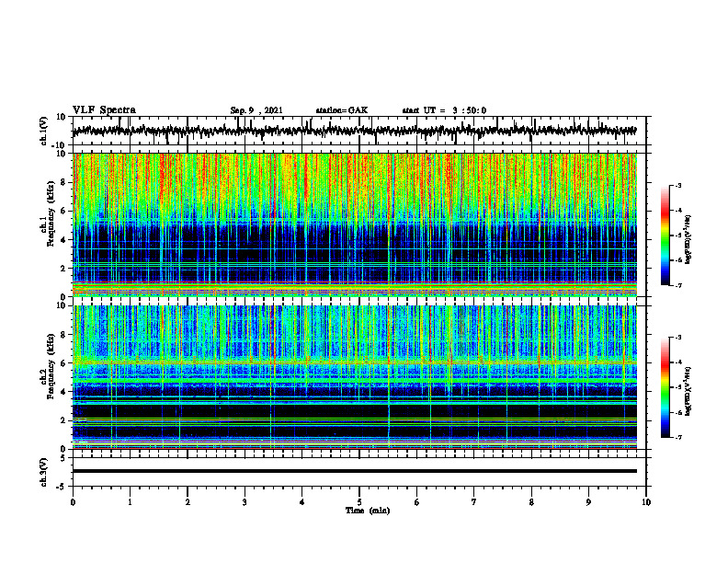Image resolution: width=728 pixels, height=563 pixels.
Task: Click the -7 label on lower color scale
Action: [x=677, y=437]
